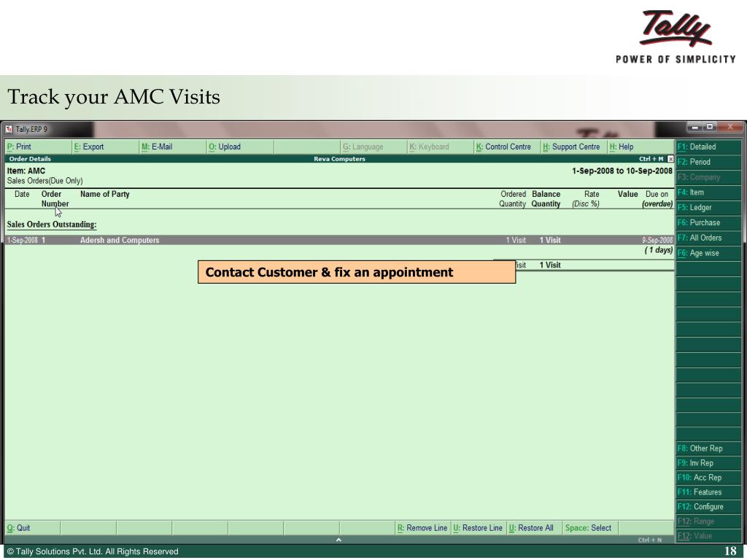
Task: Open F10: Acc Rep
Action: point(708,477)
